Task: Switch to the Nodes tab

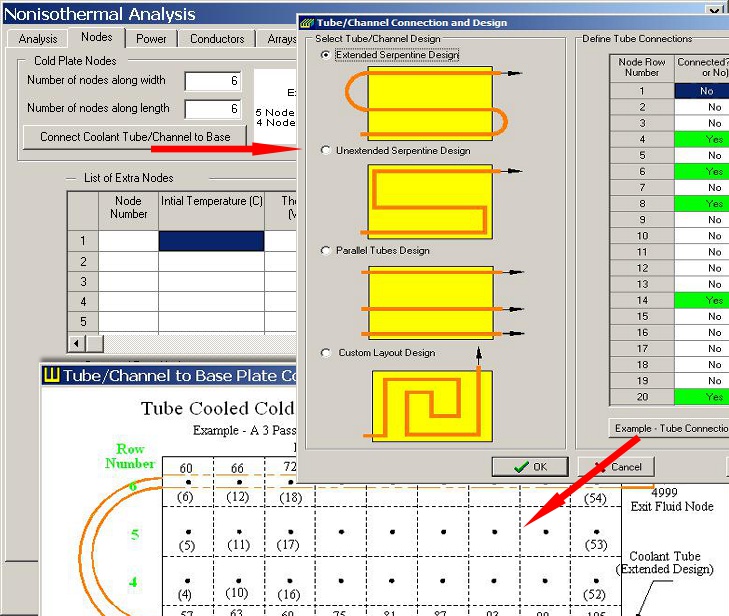Action: [x=97, y=37]
